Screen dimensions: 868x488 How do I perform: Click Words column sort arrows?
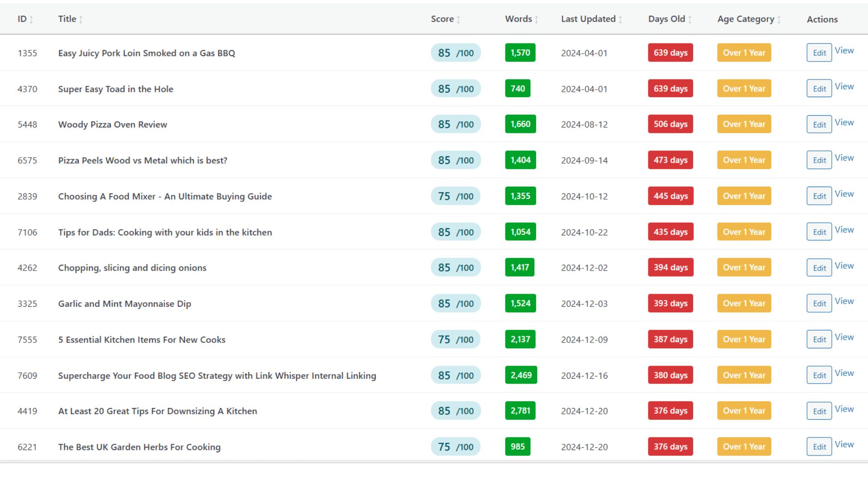click(536, 19)
